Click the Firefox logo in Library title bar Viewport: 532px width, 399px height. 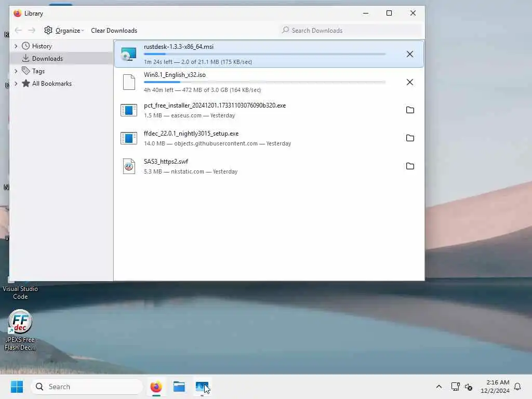pyautogui.click(x=17, y=13)
